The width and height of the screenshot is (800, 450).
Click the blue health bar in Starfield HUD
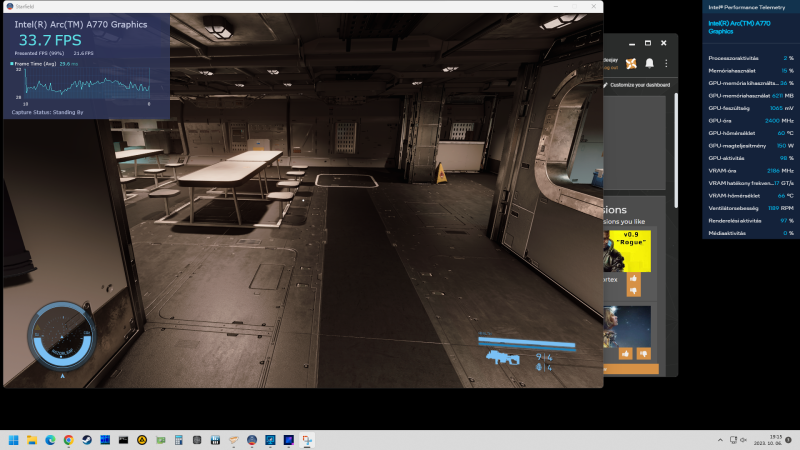(x=527, y=343)
